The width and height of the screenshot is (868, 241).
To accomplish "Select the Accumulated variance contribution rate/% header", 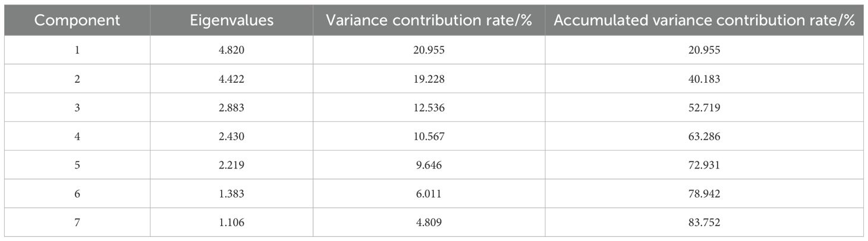I will click(704, 20).
